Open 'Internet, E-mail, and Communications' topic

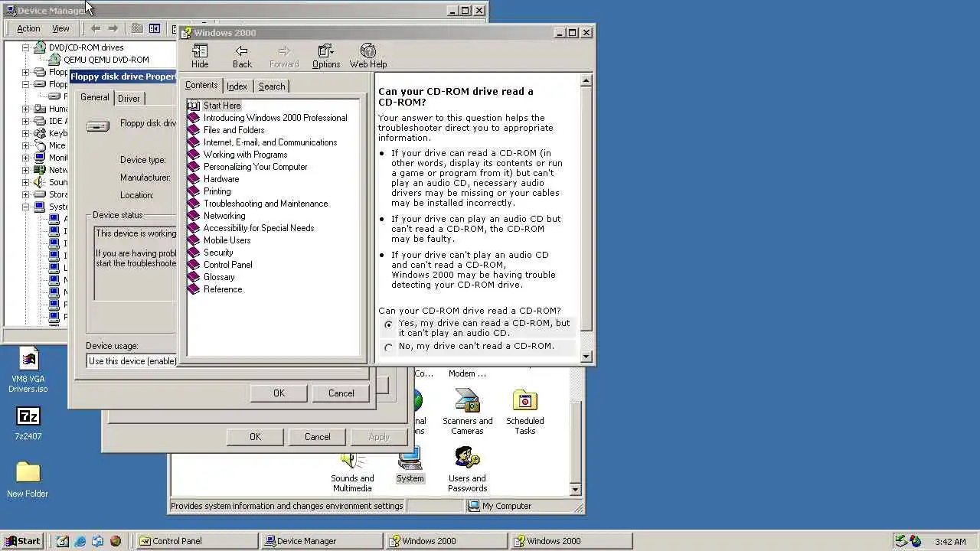point(270,142)
